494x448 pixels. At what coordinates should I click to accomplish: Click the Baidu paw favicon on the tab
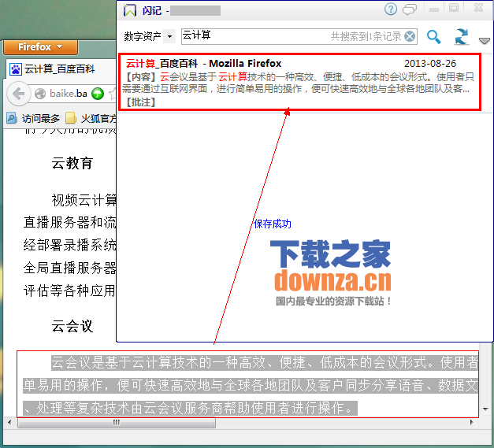point(15,69)
